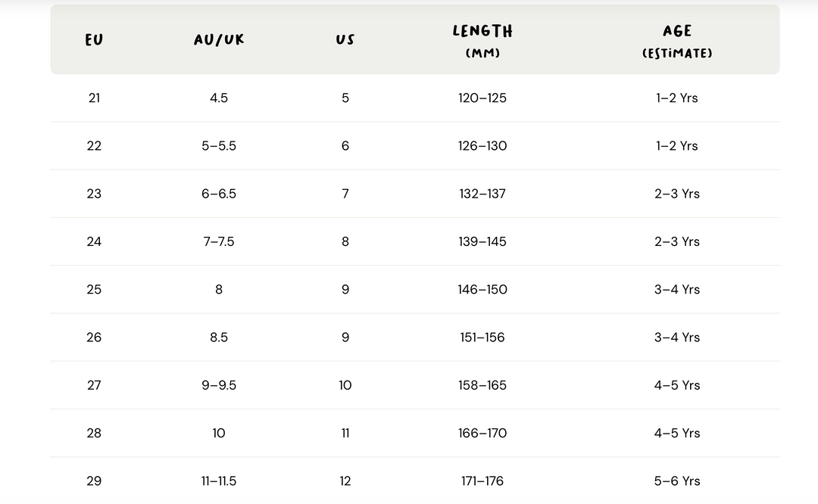Click US size 7 cell

pyautogui.click(x=345, y=194)
